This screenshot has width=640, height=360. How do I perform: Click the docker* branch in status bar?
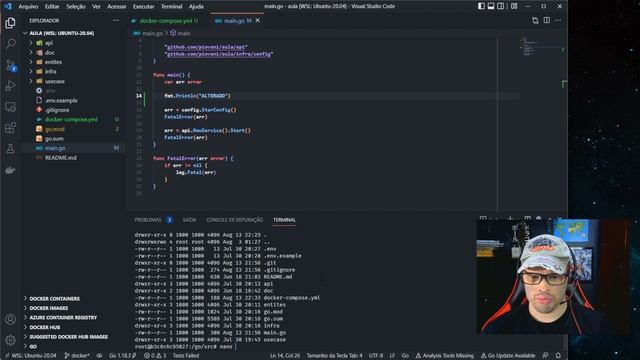point(77,356)
